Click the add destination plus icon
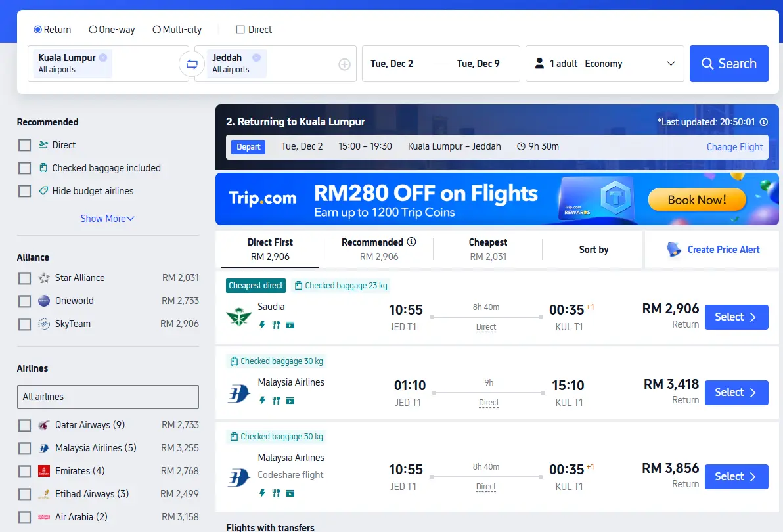783x532 pixels. point(344,64)
